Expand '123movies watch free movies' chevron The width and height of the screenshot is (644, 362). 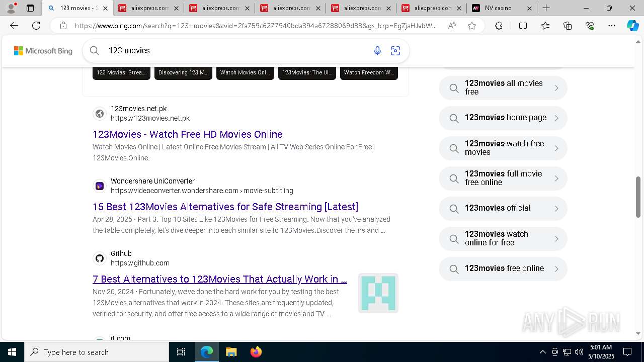coord(556,148)
